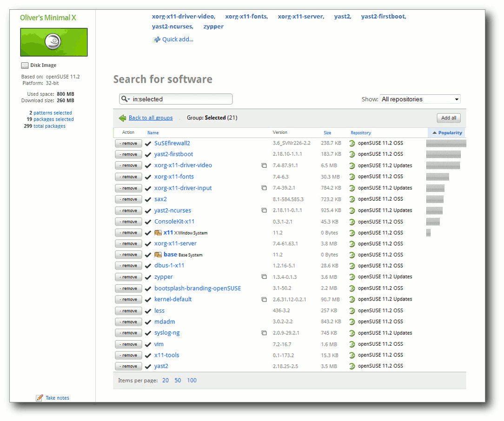Screen dimensions: 504x421
Task: Toggle the checkmark next to SuSEfirewall2
Action: click(x=148, y=144)
